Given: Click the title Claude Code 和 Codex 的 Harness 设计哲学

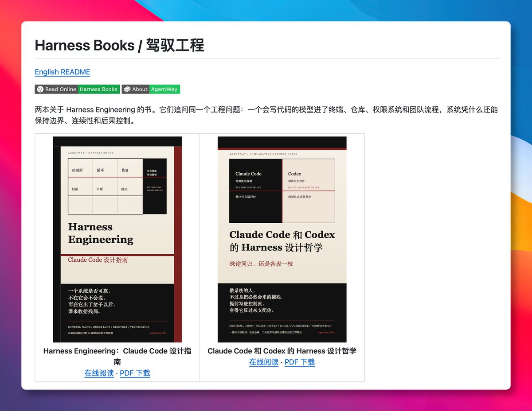Looking at the screenshot, I should [x=282, y=351].
